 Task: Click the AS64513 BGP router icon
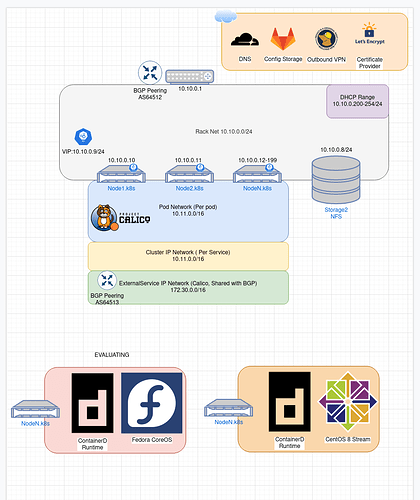tap(107, 280)
